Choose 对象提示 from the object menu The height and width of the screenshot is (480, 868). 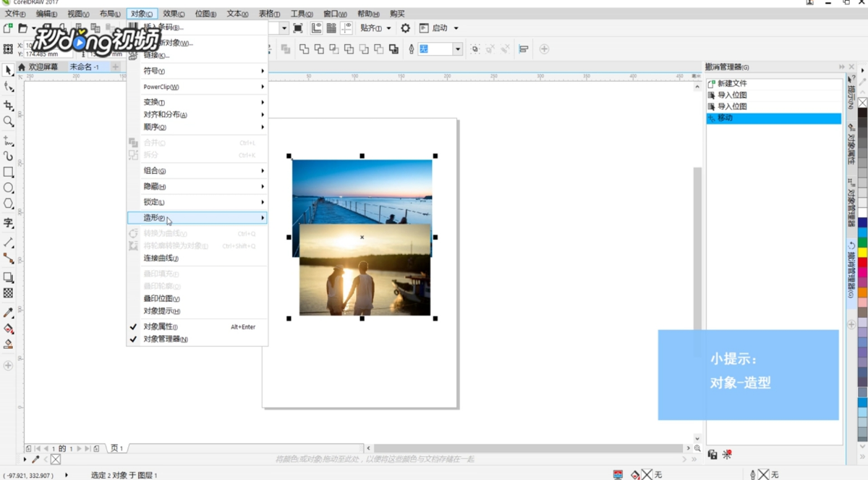pyautogui.click(x=197, y=311)
